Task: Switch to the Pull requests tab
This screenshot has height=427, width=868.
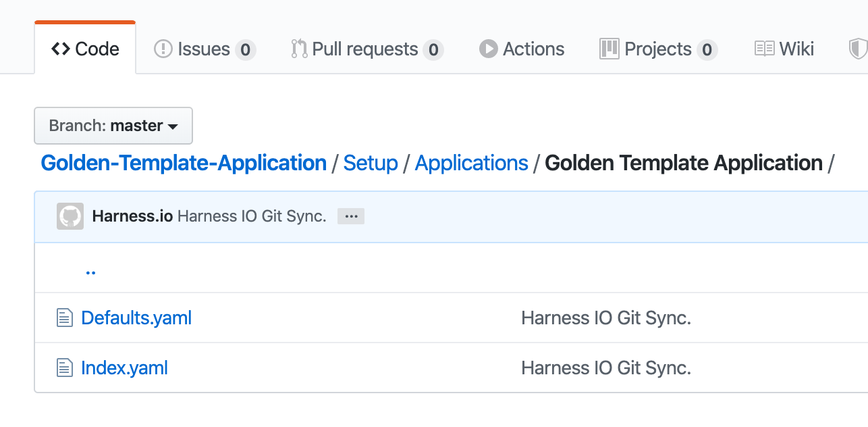Action: click(367, 49)
